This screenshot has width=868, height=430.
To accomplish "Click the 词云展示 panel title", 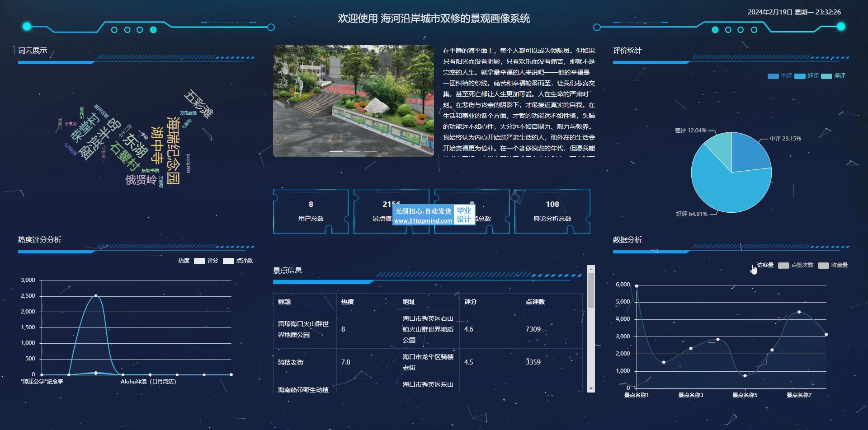I will [x=33, y=51].
